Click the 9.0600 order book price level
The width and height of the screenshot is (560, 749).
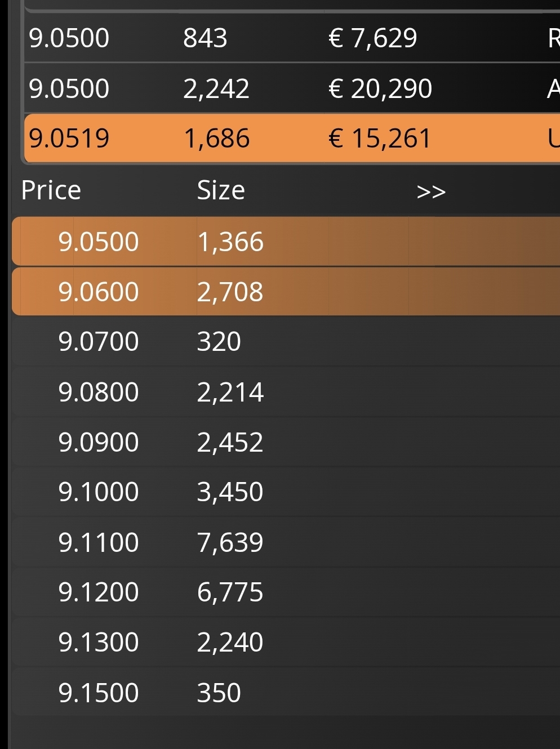click(x=99, y=292)
